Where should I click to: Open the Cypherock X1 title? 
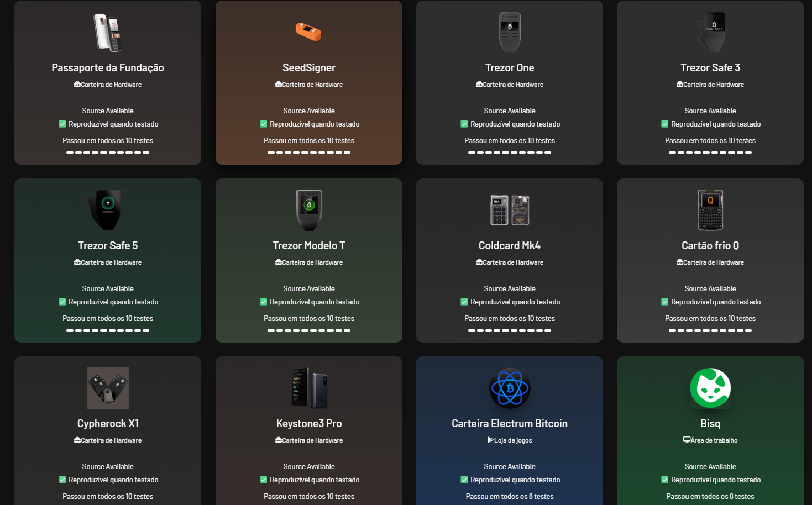pyautogui.click(x=108, y=424)
